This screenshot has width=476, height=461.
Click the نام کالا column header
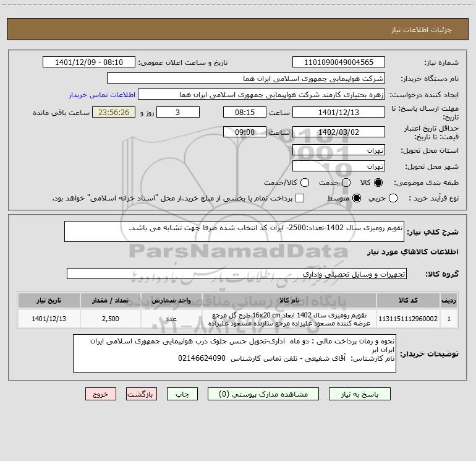coord(289,300)
